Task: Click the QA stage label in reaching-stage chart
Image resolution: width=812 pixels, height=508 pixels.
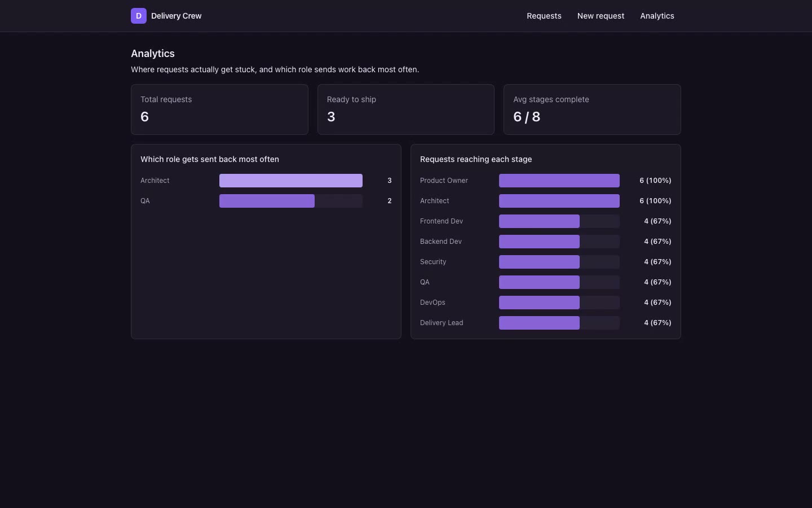Action: [425, 282]
